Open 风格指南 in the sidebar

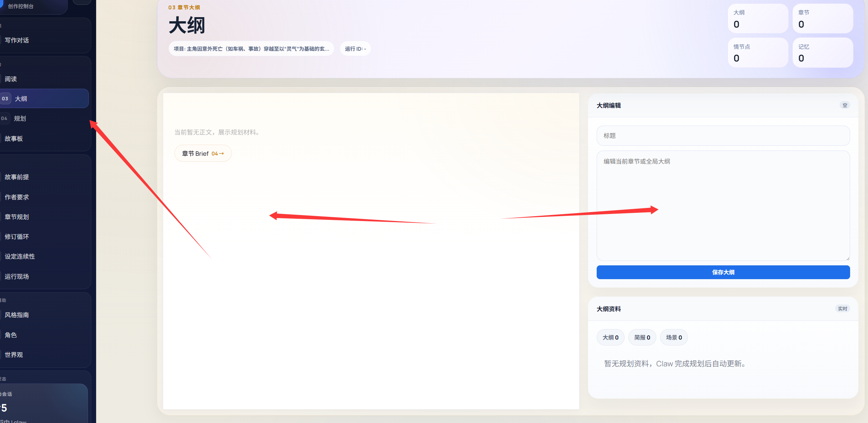click(x=17, y=315)
